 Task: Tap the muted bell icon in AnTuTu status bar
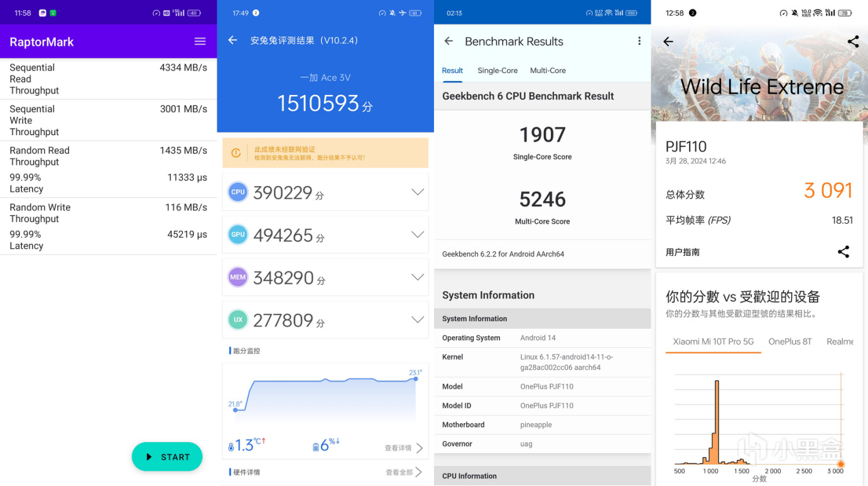pyautogui.click(x=393, y=13)
